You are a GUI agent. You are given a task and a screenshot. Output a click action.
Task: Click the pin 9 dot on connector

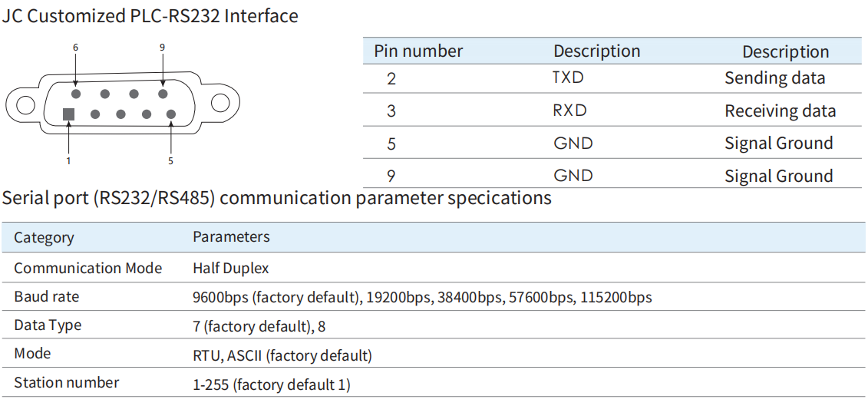[x=163, y=94]
